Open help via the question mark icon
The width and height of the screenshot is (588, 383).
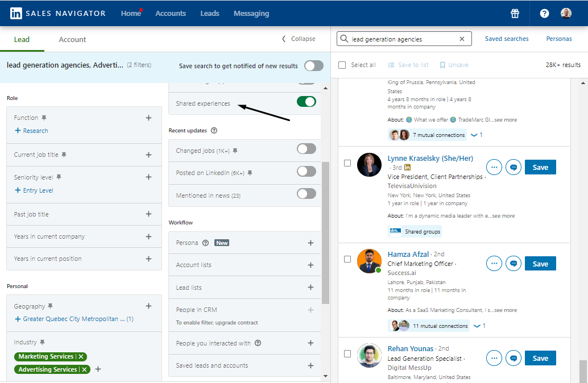544,13
